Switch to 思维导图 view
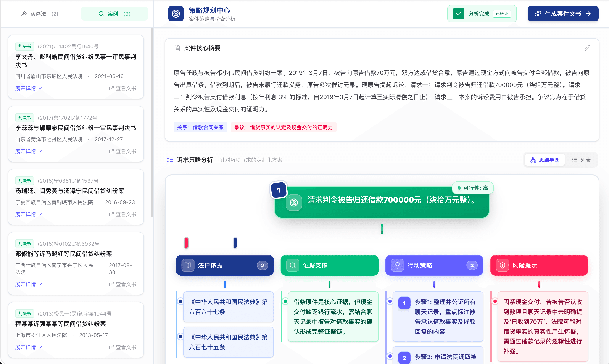Screen dimensions: 609x364 click(x=545, y=160)
